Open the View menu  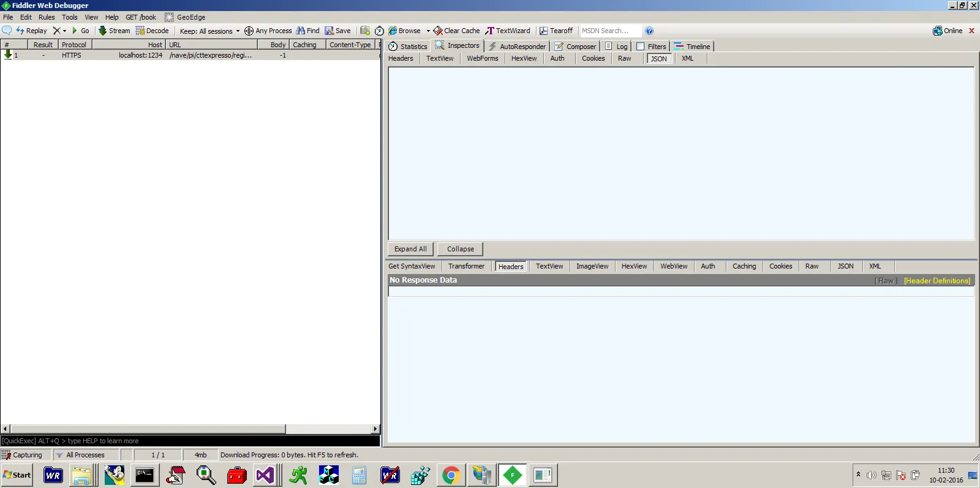[x=91, y=17]
